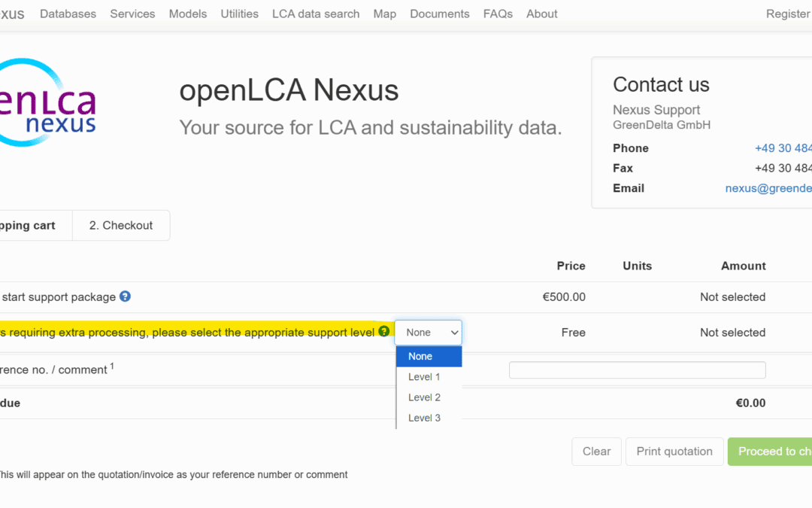Screen dimensions: 812x508
Task: Click Not selected in start support row
Action: [733, 297]
